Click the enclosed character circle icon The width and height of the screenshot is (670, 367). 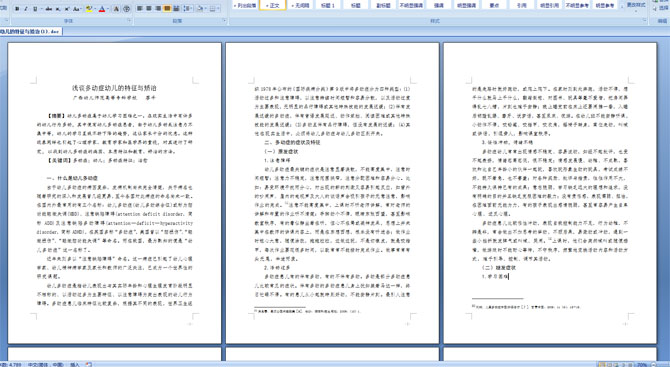tap(126, 9)
